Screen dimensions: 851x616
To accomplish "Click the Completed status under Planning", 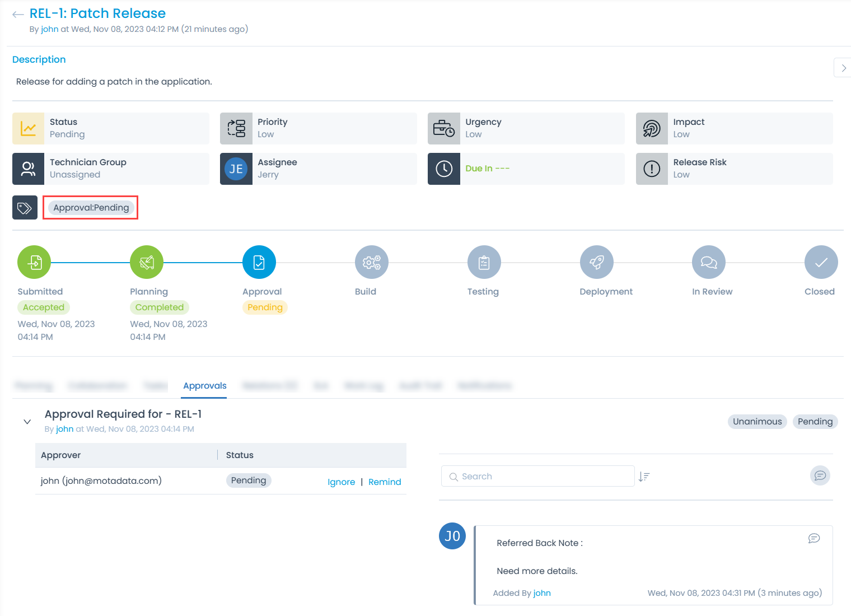I will point(160,307).
